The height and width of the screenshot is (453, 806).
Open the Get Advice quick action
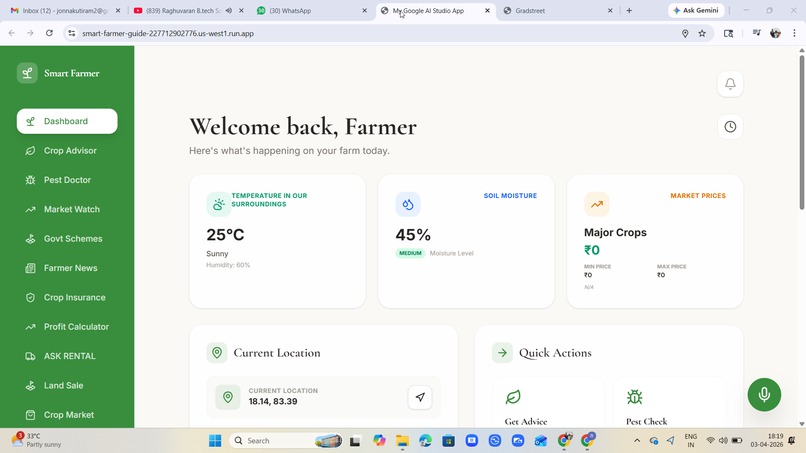[548, 404]
